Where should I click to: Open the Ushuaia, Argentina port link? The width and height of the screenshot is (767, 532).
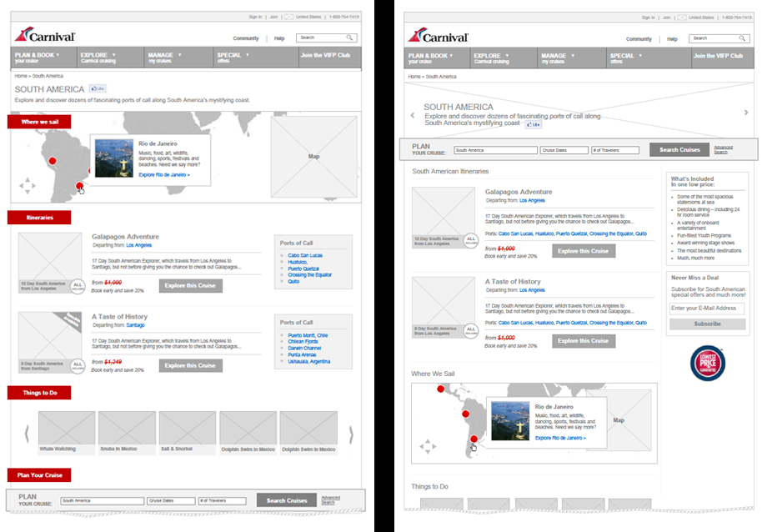(x=309, y=361)
